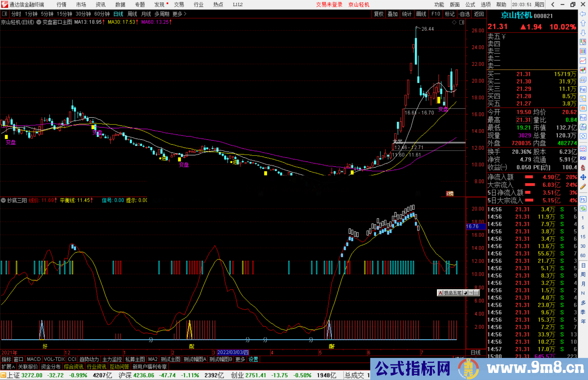The height and width of the screenshot is (380, 588).
Task: Switch to the MACD indicator tab
Action: click(33, 359)
